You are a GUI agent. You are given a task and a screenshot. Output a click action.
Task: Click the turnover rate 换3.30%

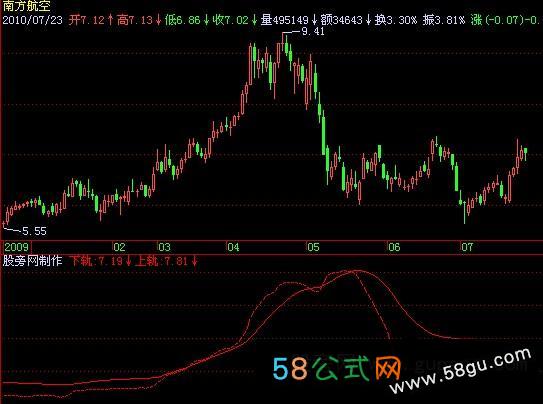395,20
